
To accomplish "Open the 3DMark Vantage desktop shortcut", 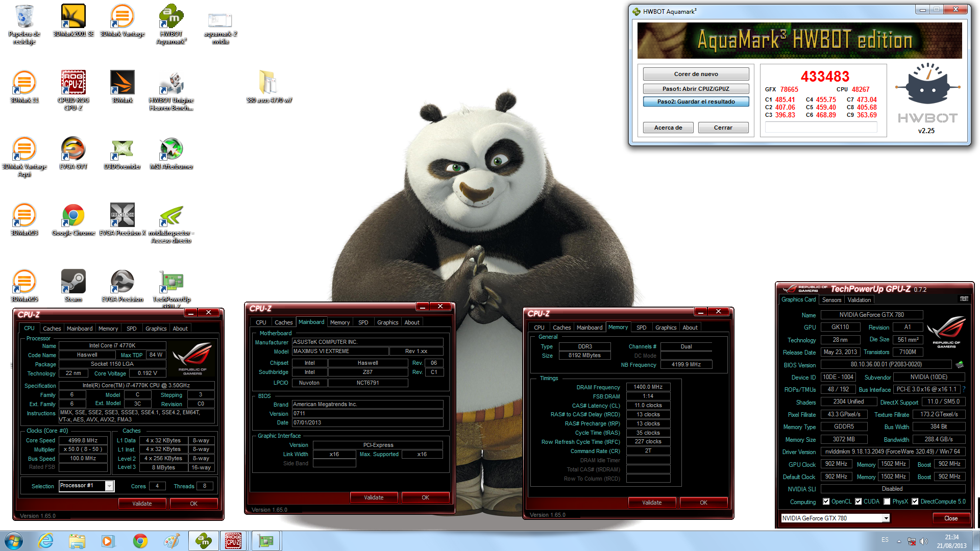I will click(122, 20).
